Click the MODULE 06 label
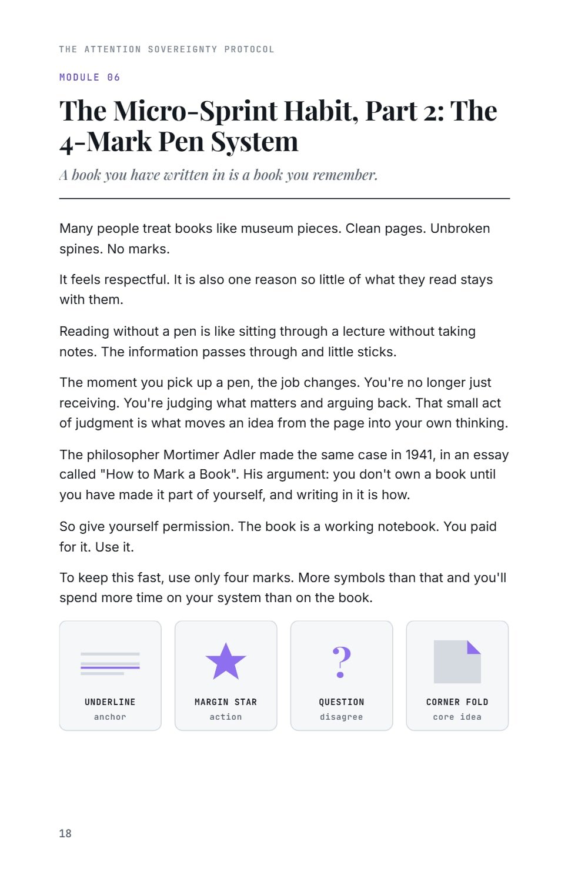The image size is (588, 882). point(89,77)
